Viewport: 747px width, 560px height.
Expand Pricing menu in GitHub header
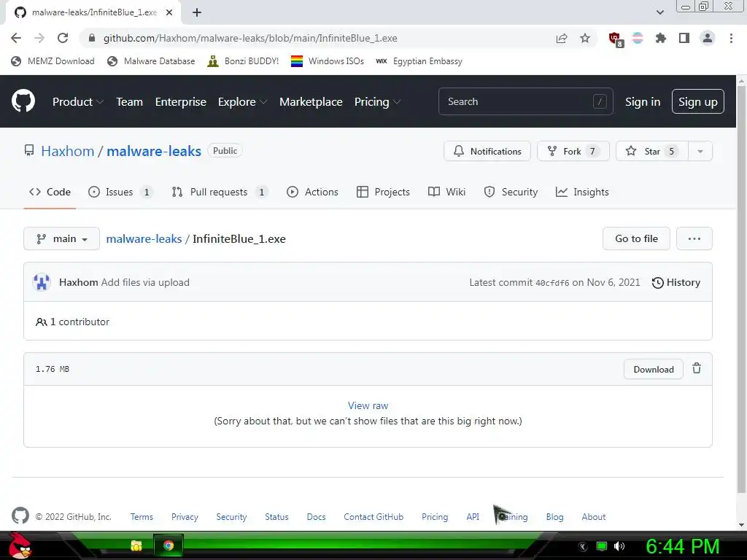(377, 102)
